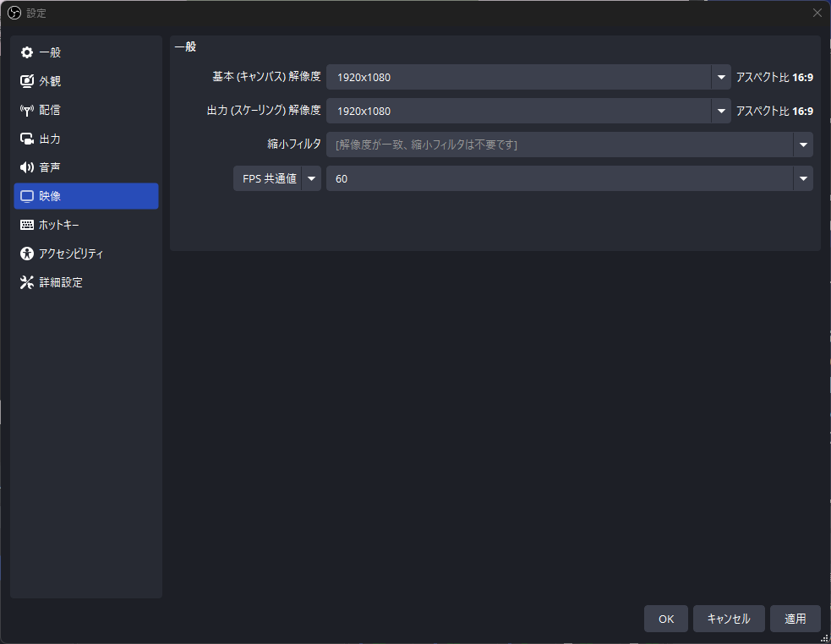Switch to the 出力 settings page
This screenshot has width=831, height=644.
86,139
